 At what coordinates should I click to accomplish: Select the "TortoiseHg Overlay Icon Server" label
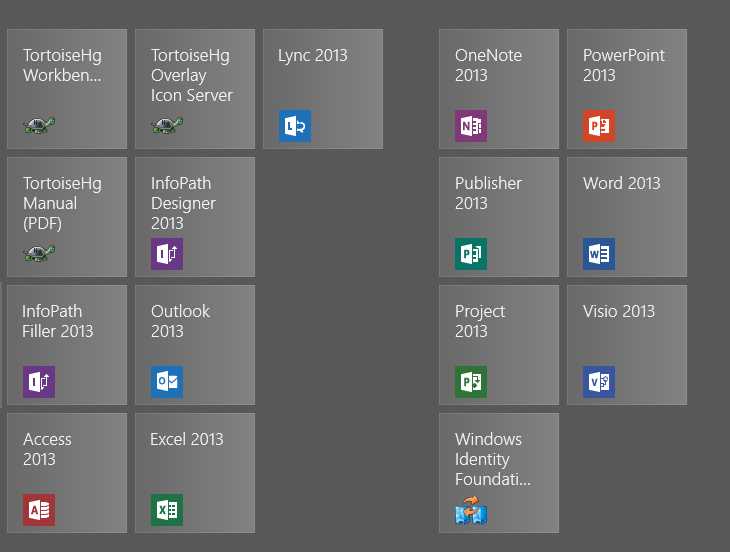point(191,75)
